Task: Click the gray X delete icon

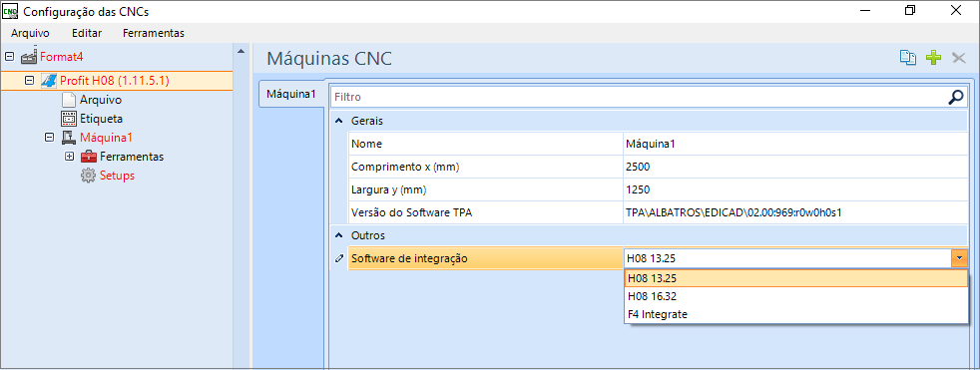Action: point(958,58)
